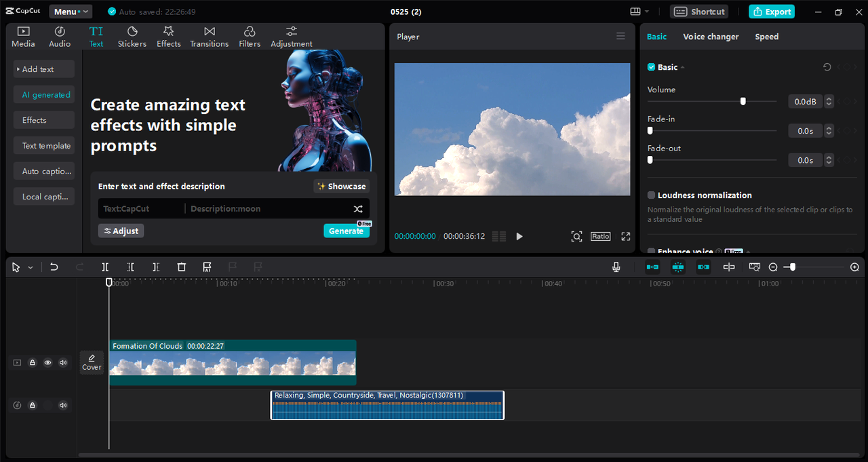Click the Generate button
This screenshot has height=462, width=868.
coord(347,231)
